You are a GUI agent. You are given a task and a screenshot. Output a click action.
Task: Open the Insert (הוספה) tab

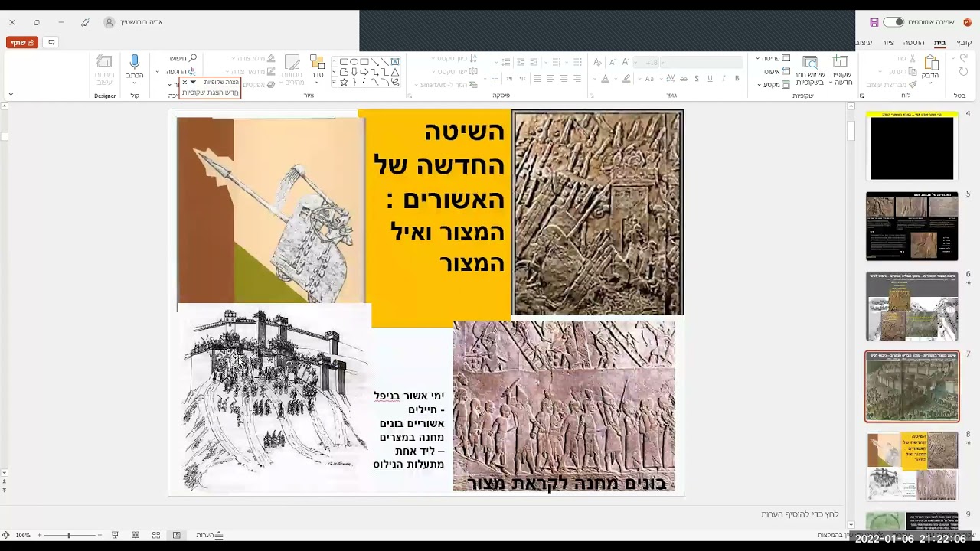click(913, 42)
